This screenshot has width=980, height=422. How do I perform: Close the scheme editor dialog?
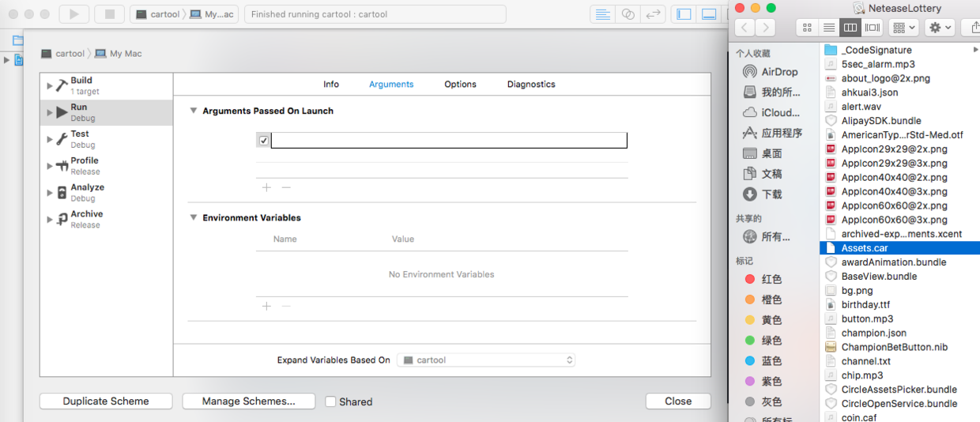tap(678, 401)
